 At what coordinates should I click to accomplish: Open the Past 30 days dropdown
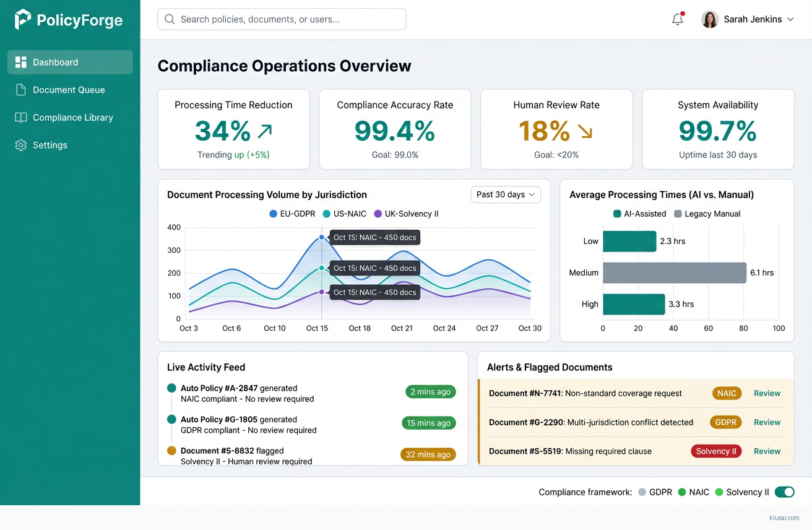(x=506, y=194)
